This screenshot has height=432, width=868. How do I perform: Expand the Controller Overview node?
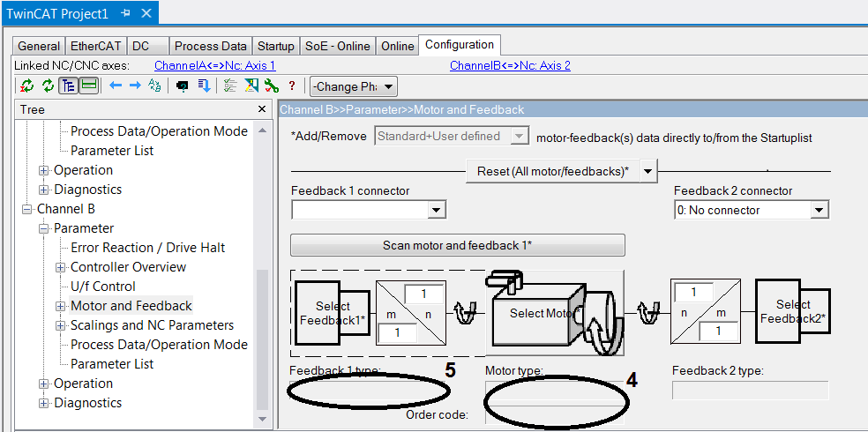(x=60, y=267)
